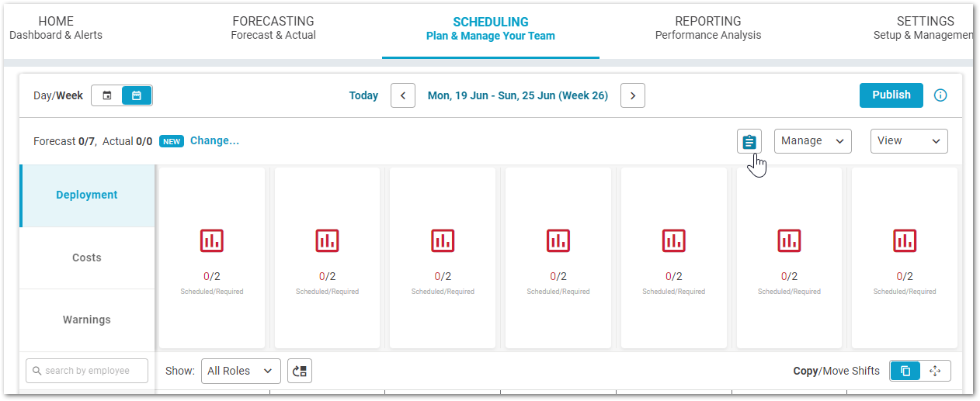Viewport: 980px width, 401px height.
Task: Go to next week arrow
Action: pyautogui.click(x=633, y=95)
